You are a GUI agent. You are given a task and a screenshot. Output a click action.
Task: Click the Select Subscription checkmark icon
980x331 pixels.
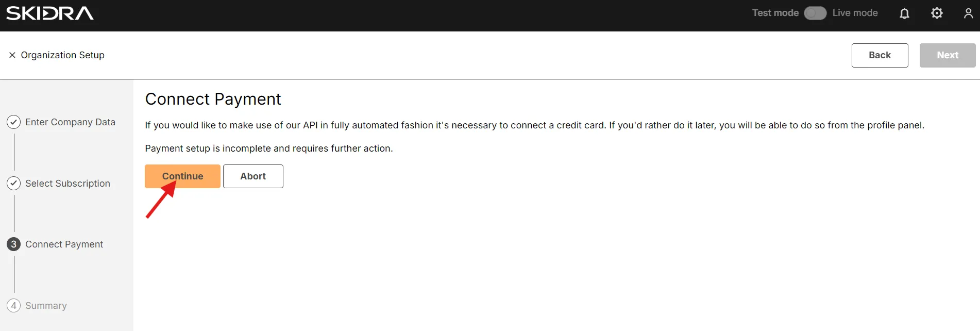coord(14,184)
